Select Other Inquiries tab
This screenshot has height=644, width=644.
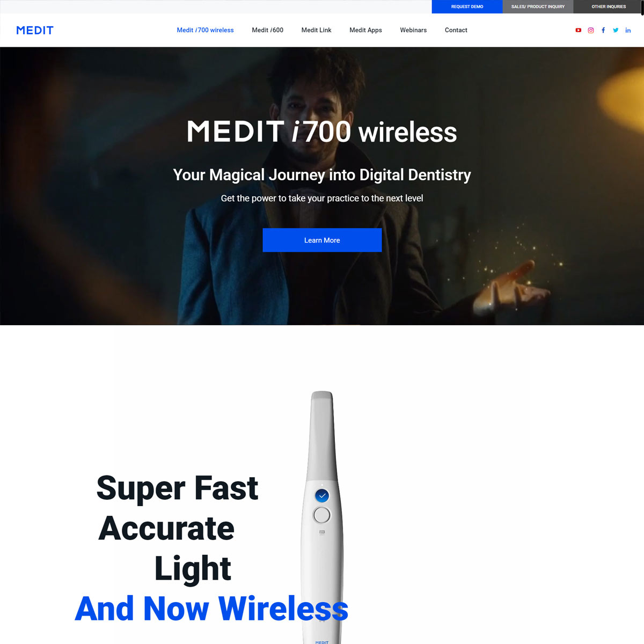coord(609,6)
